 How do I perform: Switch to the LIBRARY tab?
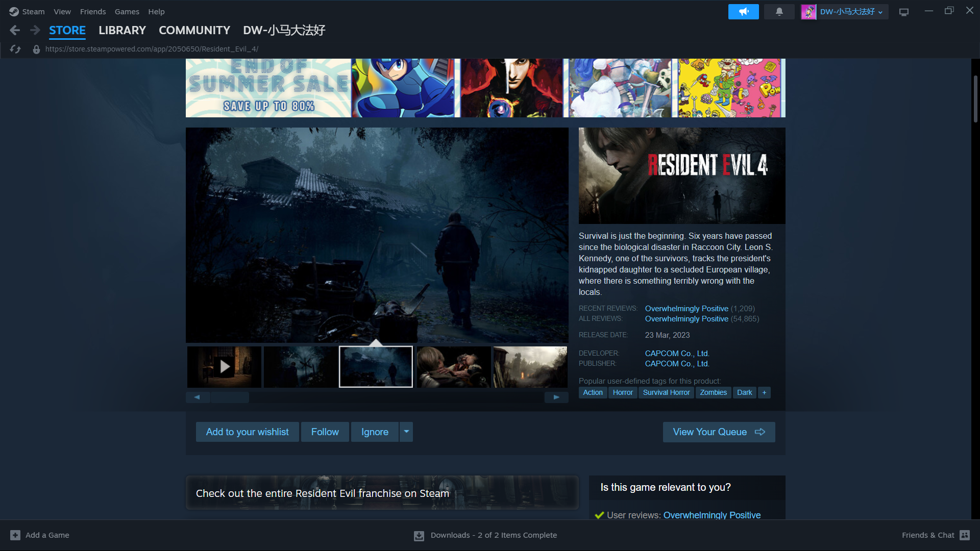coord(122,31)
